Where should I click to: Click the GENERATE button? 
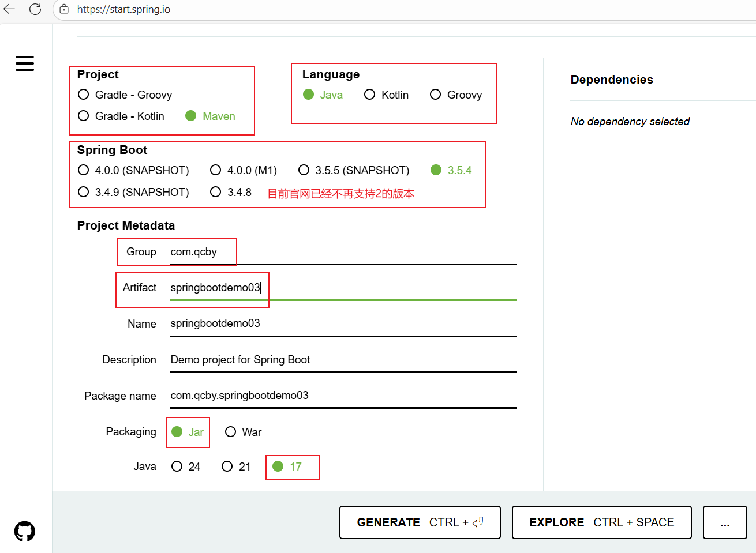(x=420, y=522)
